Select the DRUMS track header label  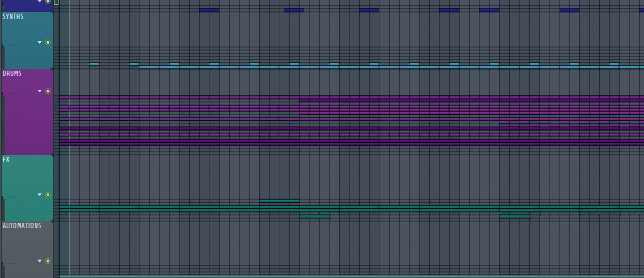pyautogui.click(x=12, y=74)
